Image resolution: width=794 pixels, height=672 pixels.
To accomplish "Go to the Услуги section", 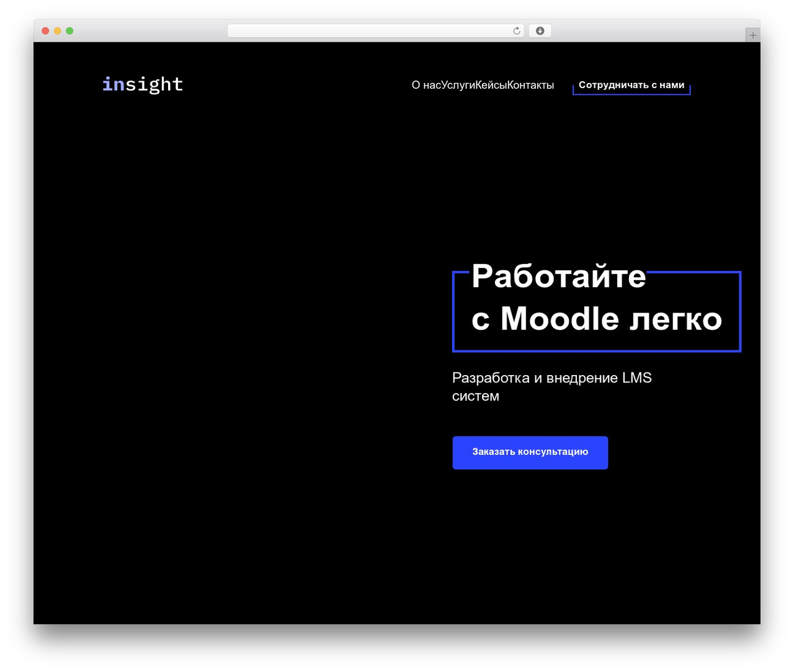I will 458,85.
